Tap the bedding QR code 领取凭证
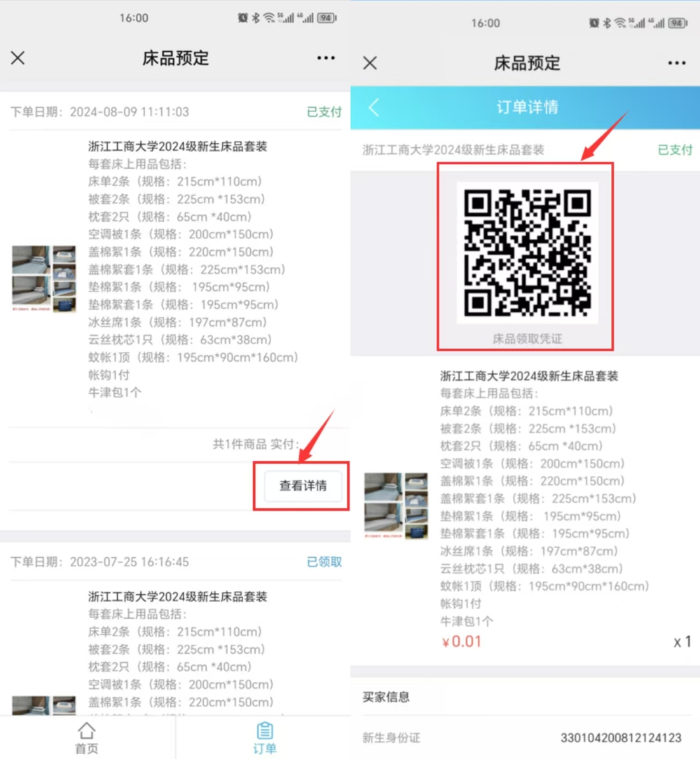Viewport: 700px width, 759px height. pyautogui.click(x=527, y=252)
